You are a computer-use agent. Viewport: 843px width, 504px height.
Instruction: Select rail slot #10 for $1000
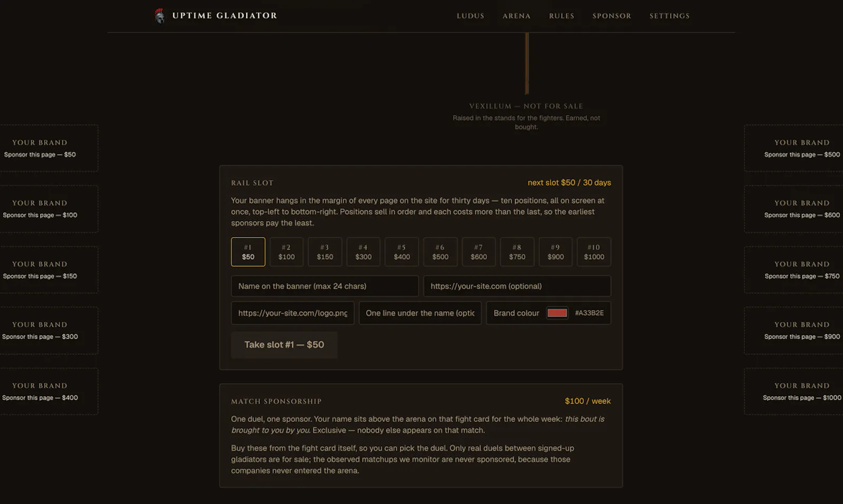tap(594, 252)
